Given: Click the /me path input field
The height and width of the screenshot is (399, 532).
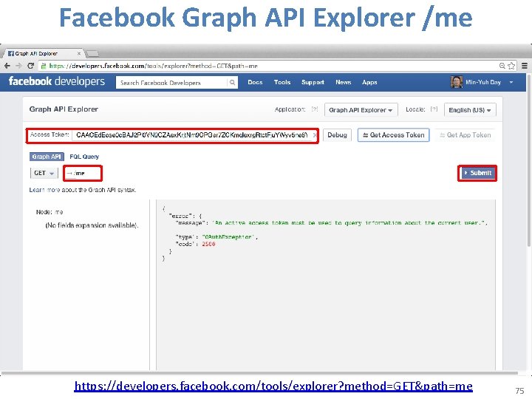Looking at the screenshot, I should point(83,173).
